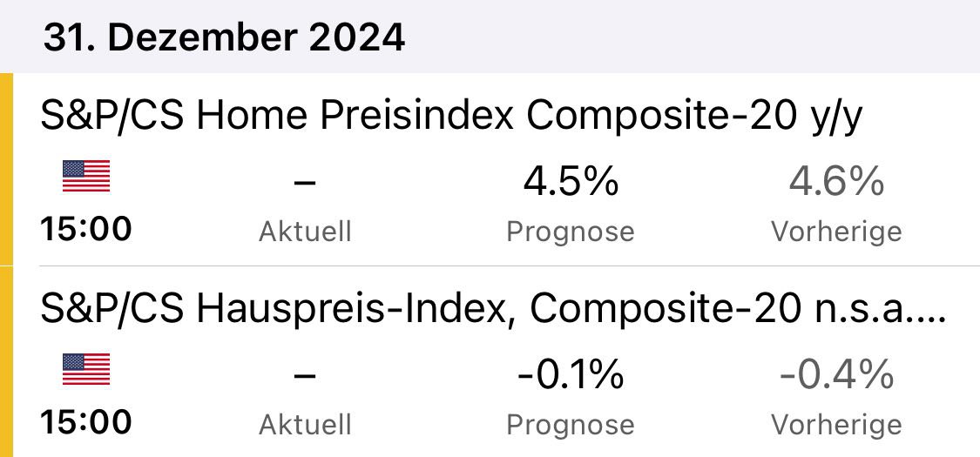This screenshot has width=980, height=457.
Task: Click the US flag on Home Preisindex event
Action: tap(86, 177)
